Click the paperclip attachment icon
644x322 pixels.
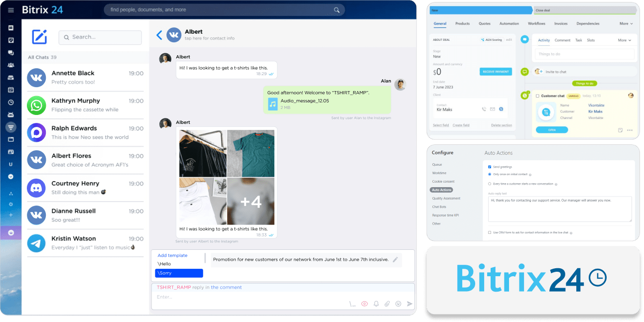387,304
